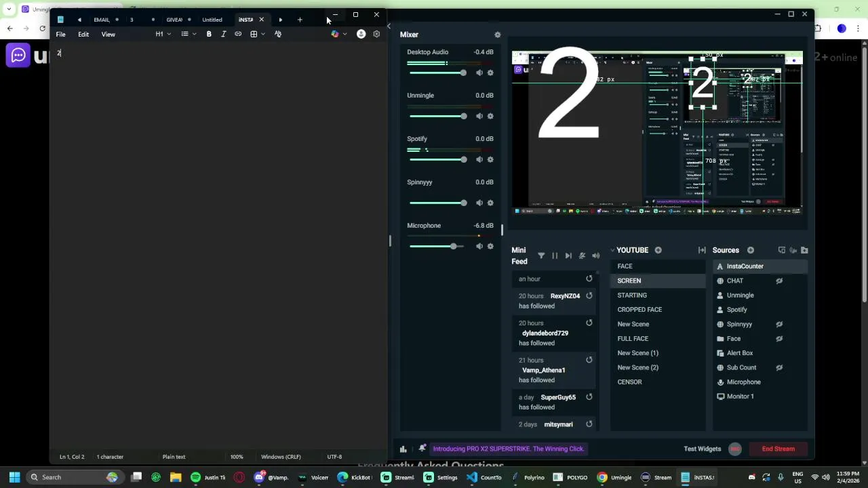Open the Notepad account profile icon
This screenshot has height=488, width=868.
(x=361, y=34)
